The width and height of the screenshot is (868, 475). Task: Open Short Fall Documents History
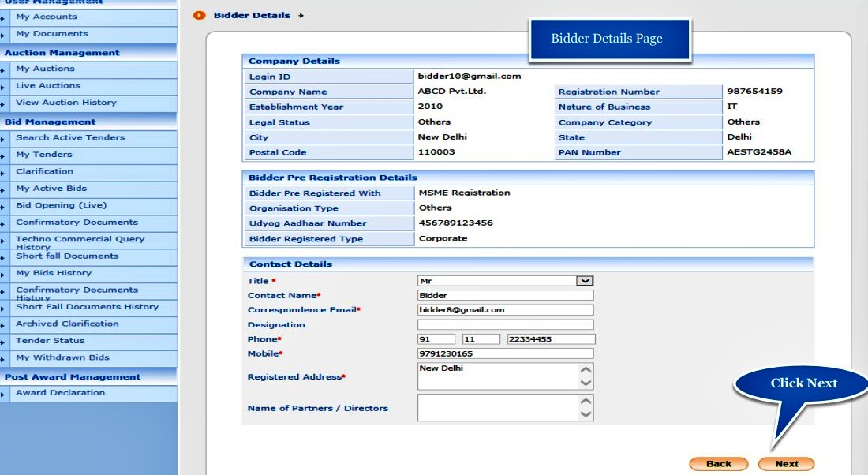[x=88, y=307]
